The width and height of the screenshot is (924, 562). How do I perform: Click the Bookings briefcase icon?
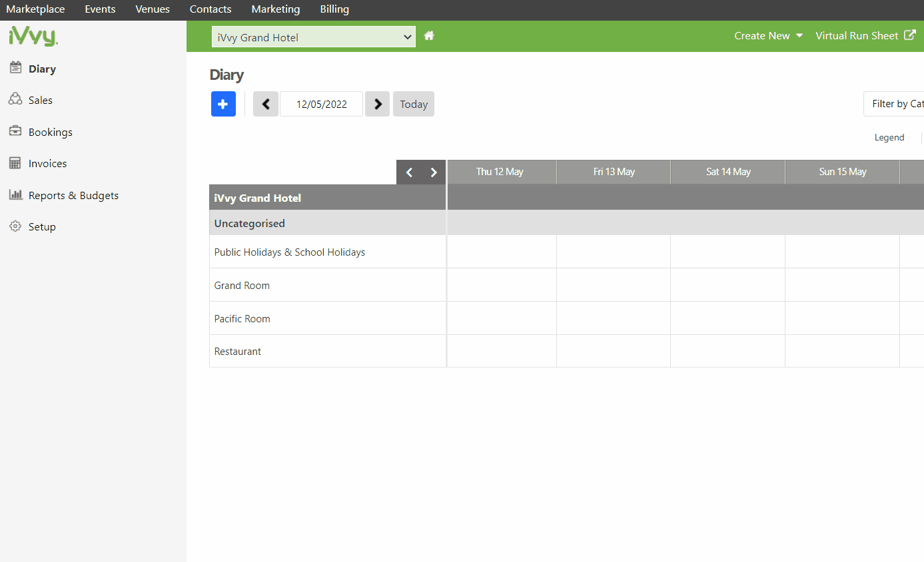15,131
